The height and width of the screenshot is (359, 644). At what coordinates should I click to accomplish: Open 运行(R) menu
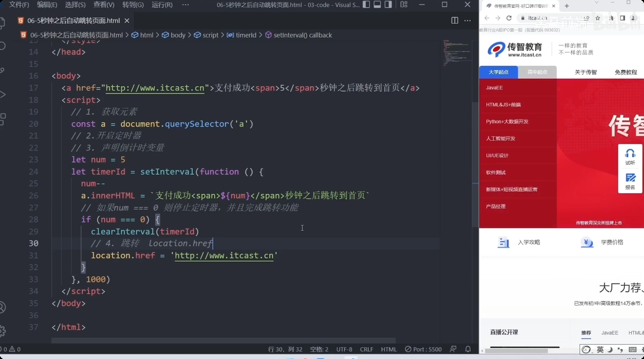click(162, 5)
